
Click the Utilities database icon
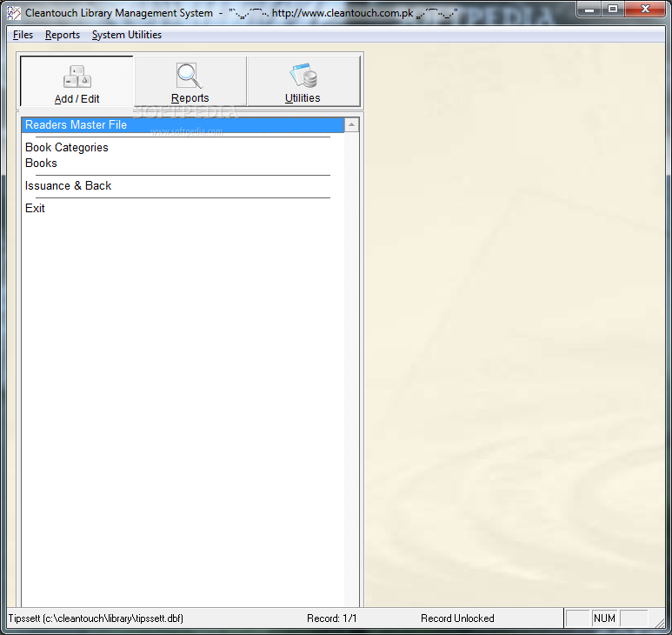click(303, 75)
